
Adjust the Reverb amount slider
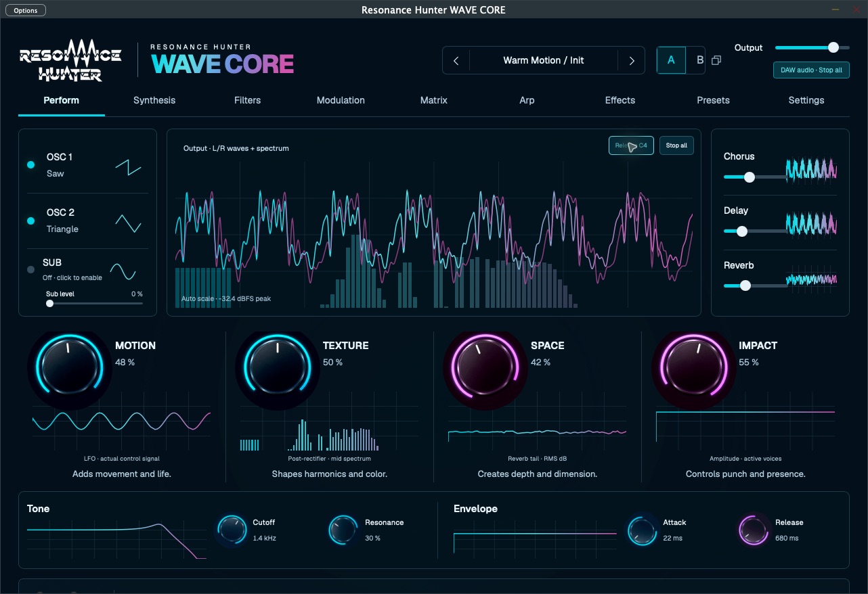tap(755, 286)
